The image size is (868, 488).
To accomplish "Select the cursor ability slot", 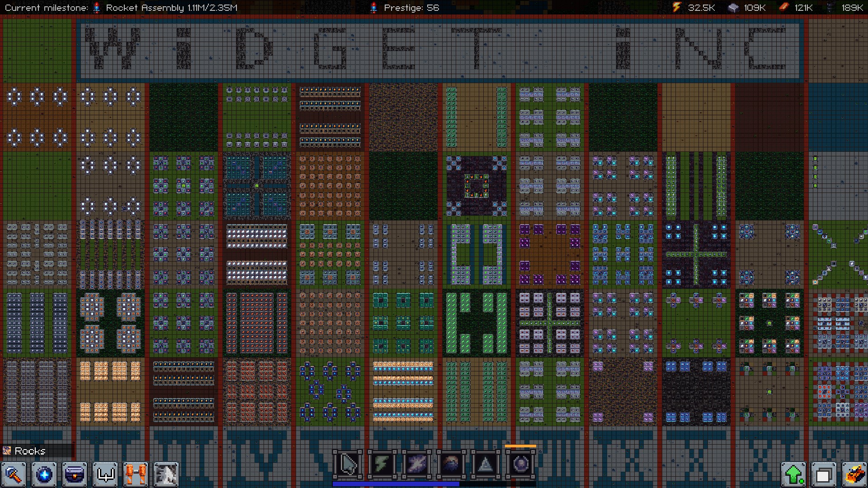I will point(348,464).
